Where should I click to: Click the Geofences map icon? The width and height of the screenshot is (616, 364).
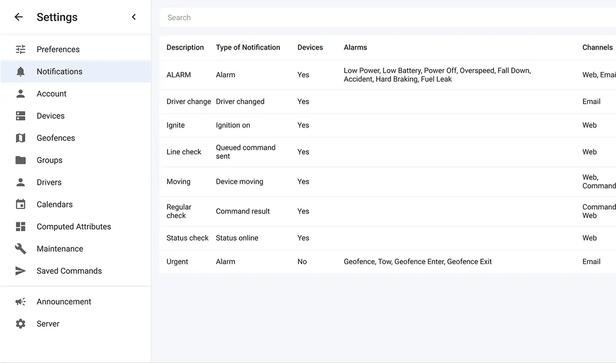[21, 138]
